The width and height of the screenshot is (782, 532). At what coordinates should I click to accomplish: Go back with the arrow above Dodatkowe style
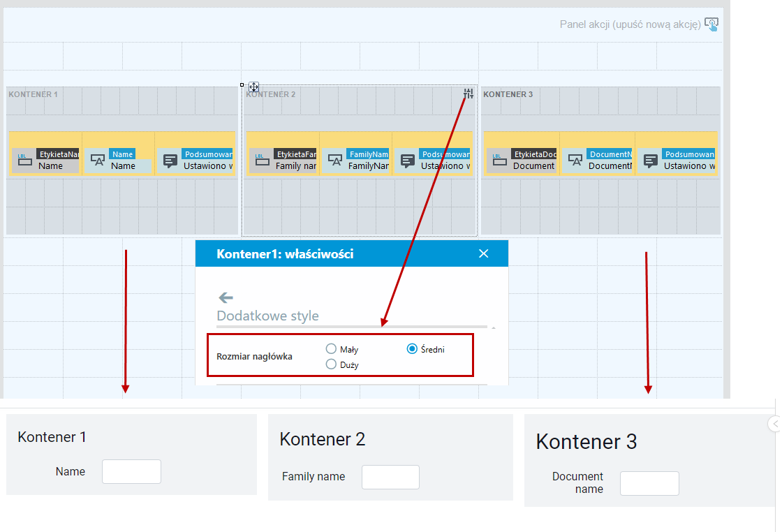click(226, 297)
